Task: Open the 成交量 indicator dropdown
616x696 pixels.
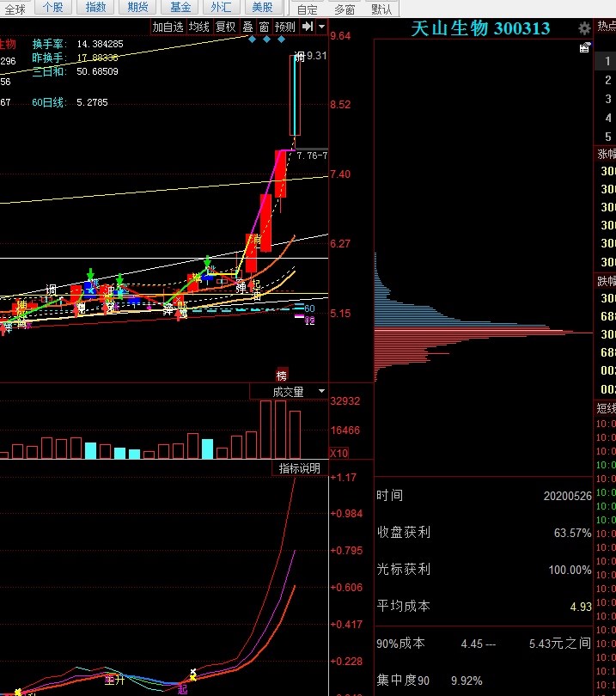Action: [289, 392]
